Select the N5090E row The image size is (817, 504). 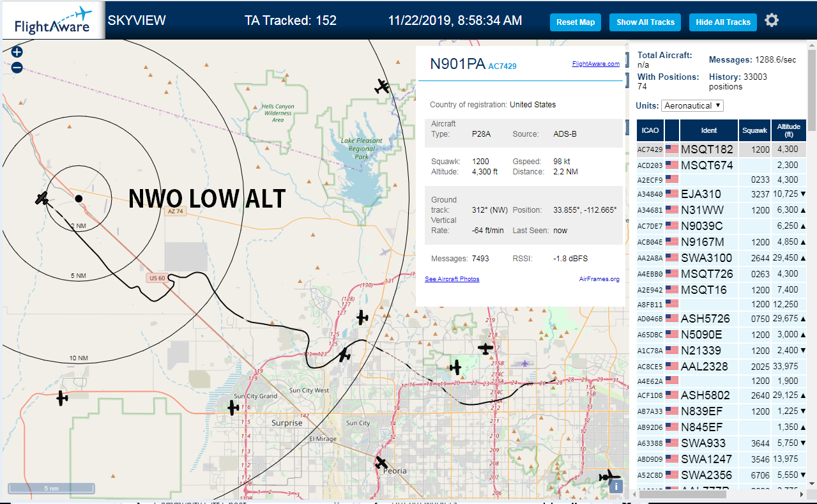[x=721, y=335]
